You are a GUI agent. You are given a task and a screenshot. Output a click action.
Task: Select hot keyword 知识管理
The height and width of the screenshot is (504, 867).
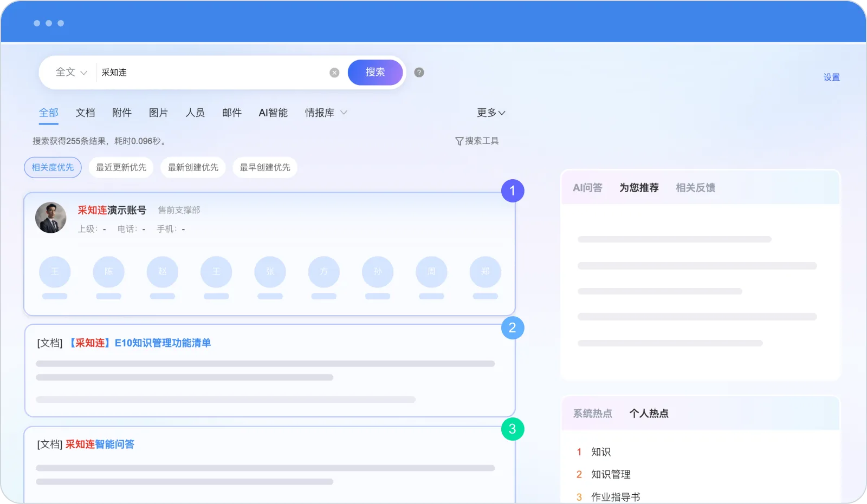point(611,475)
